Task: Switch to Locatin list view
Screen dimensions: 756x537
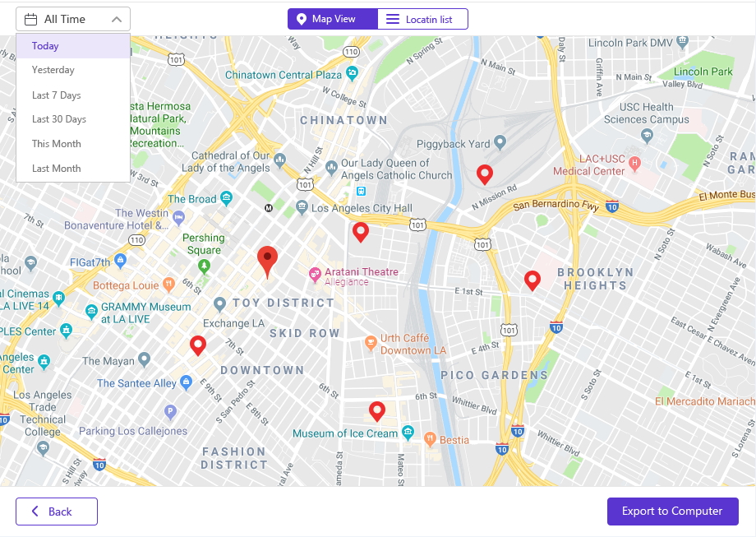Action: pos(422,19)
